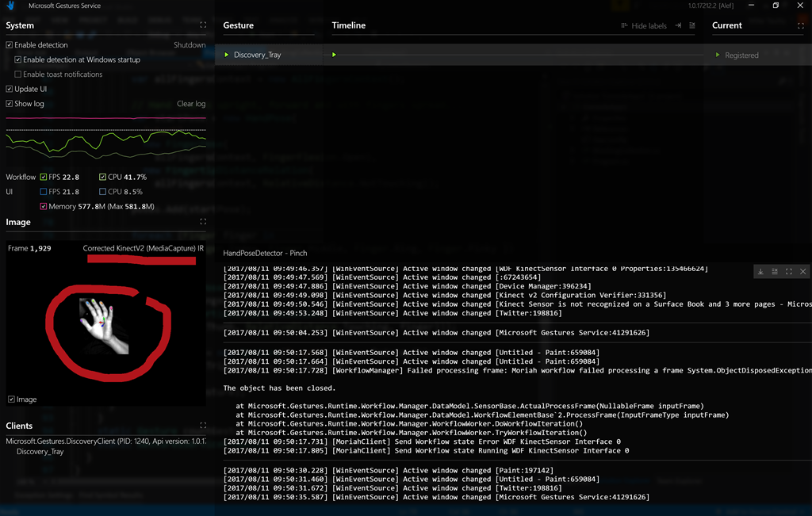Image resolution: width=812 pixels, height=516 pixels.
Task: Click log line Send Workflow state Error
Action: pyautogui.click(x=422, y=442)
